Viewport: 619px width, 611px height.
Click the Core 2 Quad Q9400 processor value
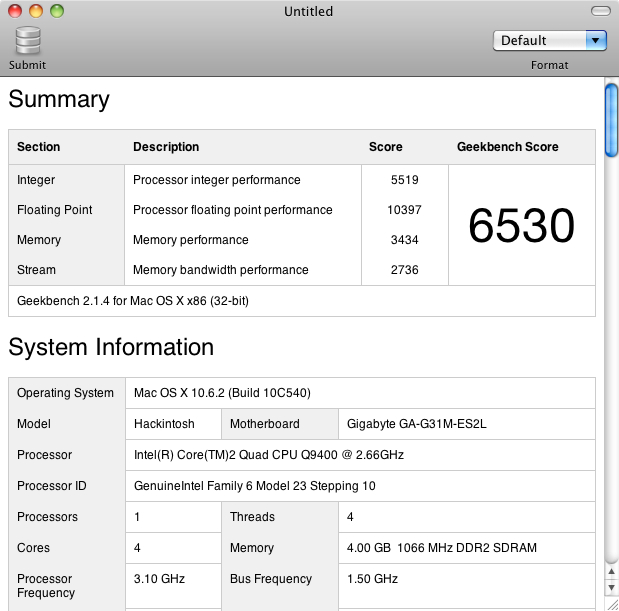coord(269,455)
